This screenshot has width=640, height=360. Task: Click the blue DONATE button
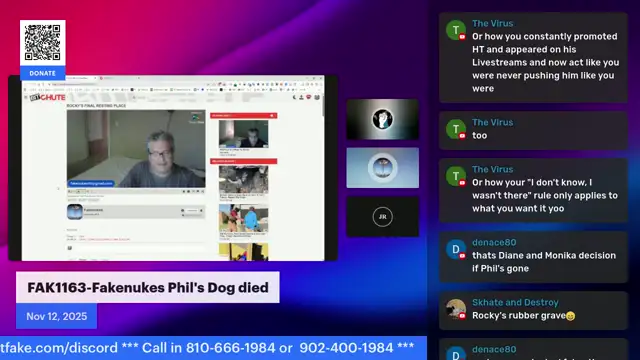pyautogui.click(x=42, y=73)
